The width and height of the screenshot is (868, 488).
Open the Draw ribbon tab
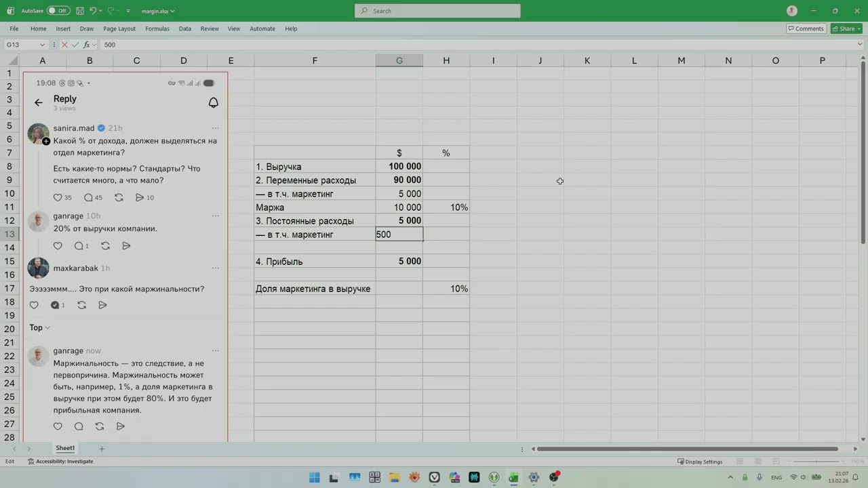(86, 28)
